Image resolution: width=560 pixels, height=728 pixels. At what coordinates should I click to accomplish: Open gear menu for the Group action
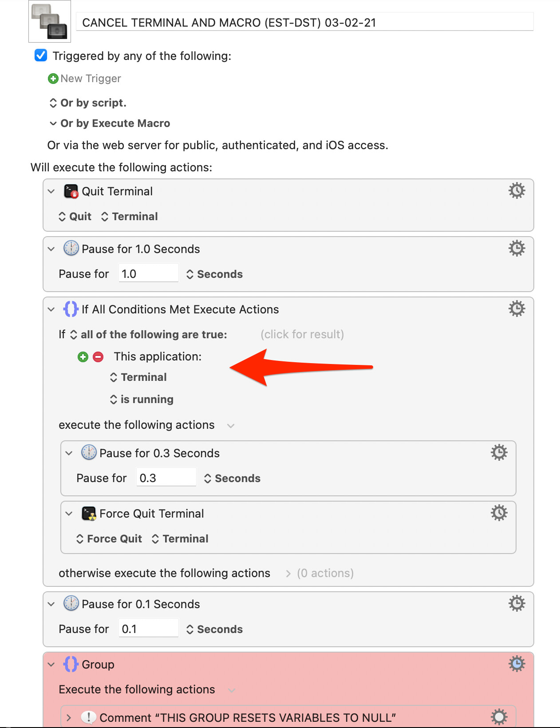click(517, 664)
